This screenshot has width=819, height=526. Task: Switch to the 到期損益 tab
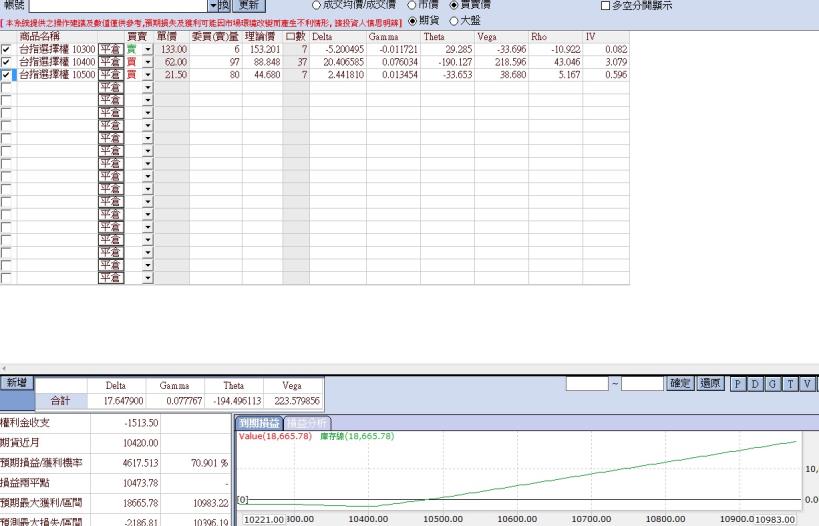point(257,423)
